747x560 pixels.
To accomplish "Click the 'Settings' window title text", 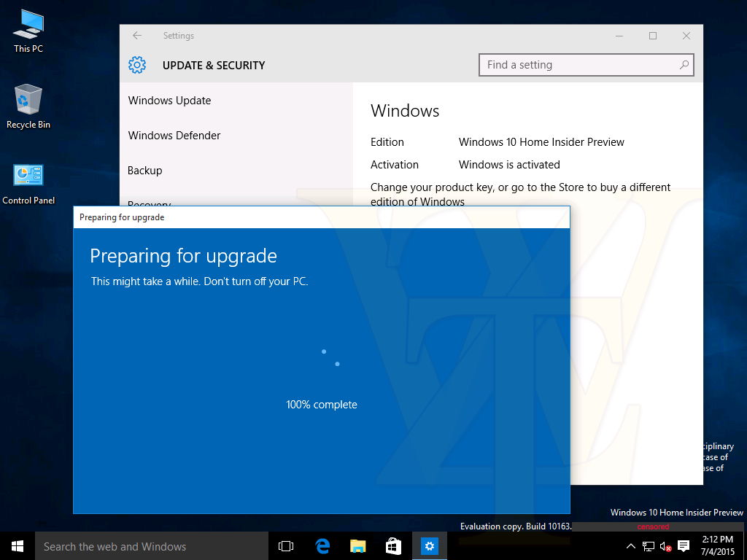I will click(179, 36).
